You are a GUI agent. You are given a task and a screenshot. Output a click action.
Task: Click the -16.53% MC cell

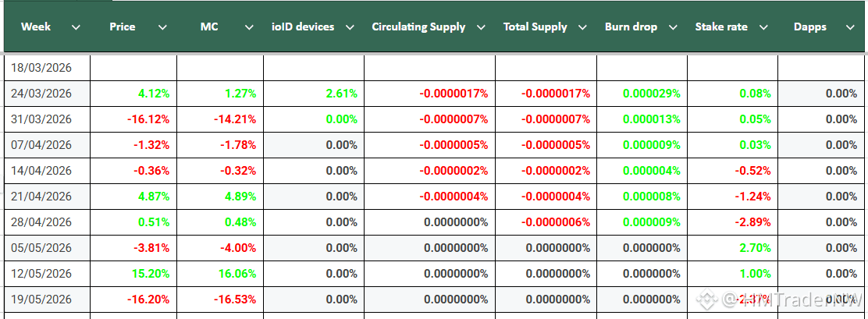220,299
